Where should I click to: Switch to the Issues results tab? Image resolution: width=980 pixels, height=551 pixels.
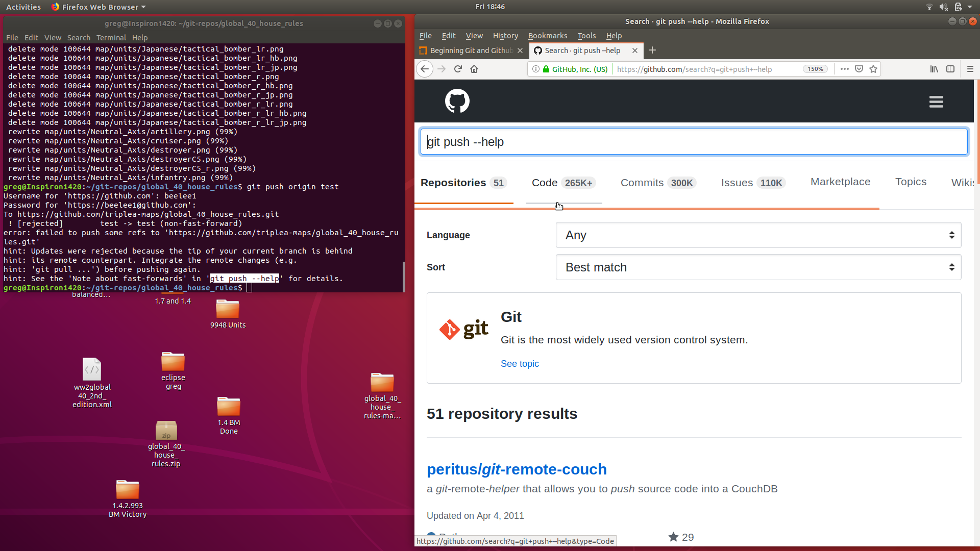pos(753,183)
